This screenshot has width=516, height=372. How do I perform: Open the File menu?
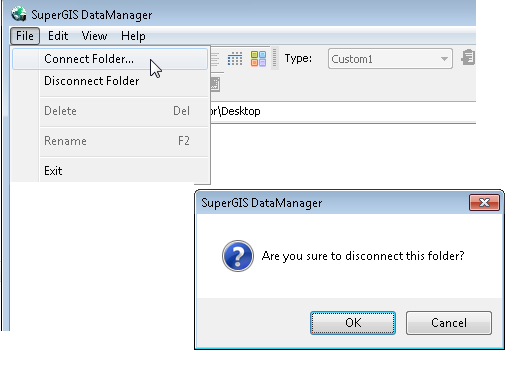25,36
